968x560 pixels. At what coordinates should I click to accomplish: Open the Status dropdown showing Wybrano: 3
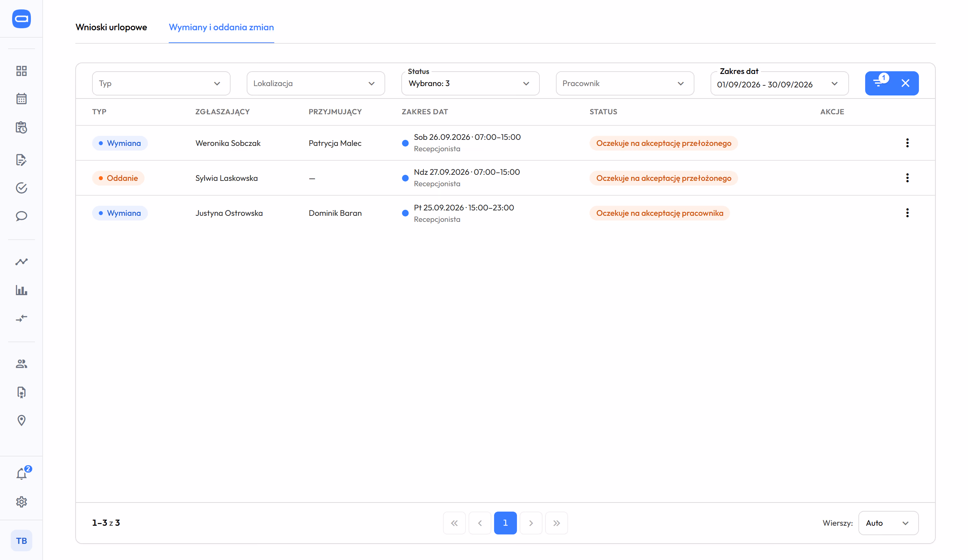coord(471,83)
